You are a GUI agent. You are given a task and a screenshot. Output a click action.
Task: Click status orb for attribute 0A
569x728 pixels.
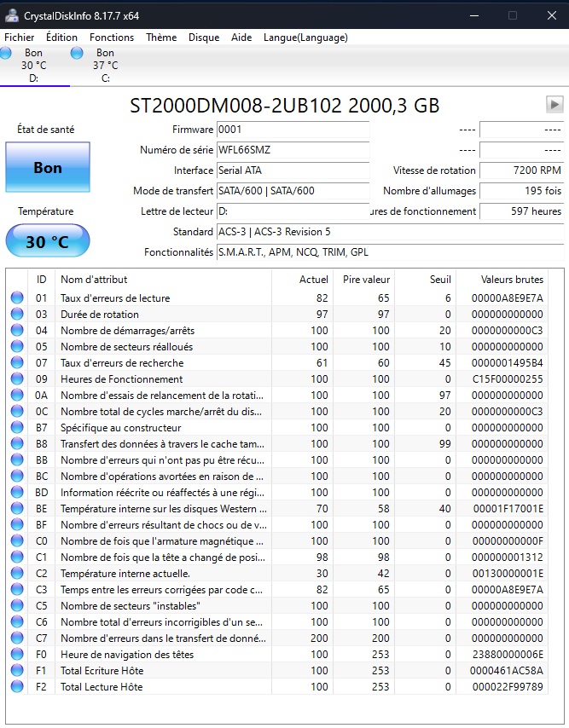pyautogui.click(x=17, y=395)
